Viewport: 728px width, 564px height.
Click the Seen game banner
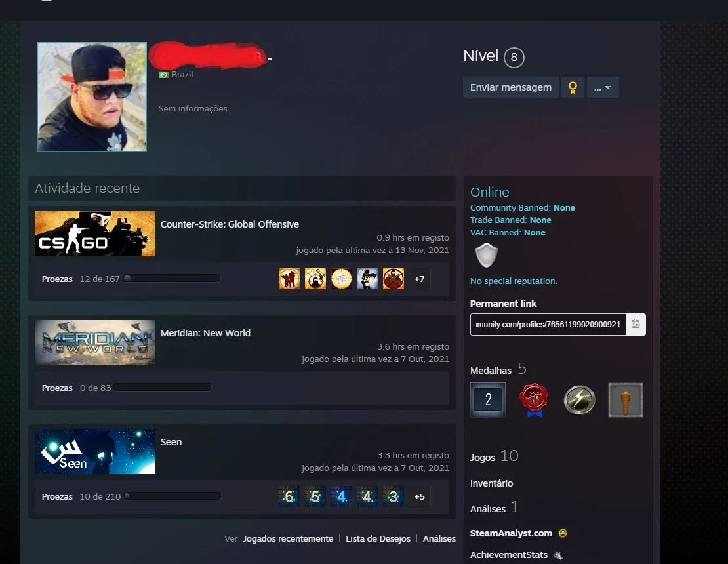[95, 452]
